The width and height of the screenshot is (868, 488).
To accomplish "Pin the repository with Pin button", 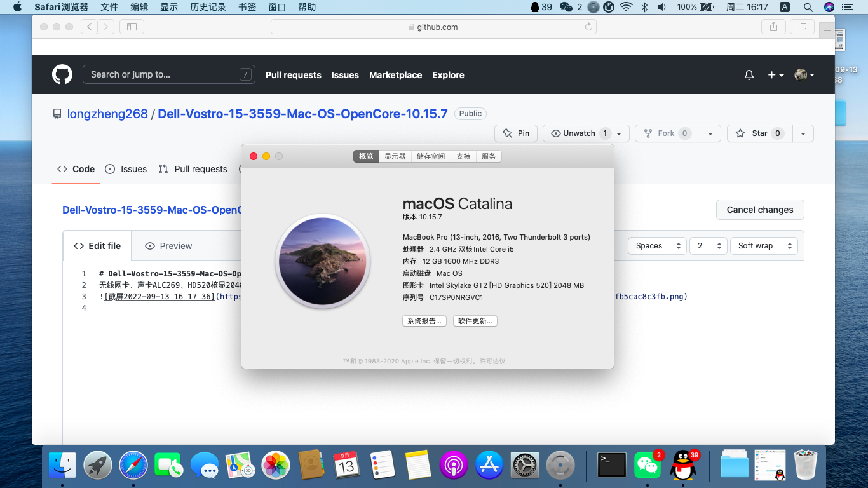I will [x=516, y=133].
